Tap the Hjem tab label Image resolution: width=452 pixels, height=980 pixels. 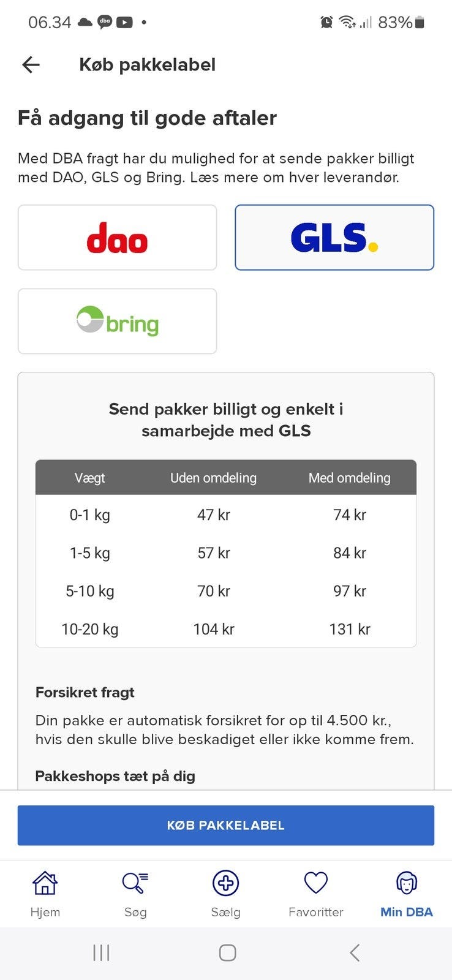click(45, 912)
